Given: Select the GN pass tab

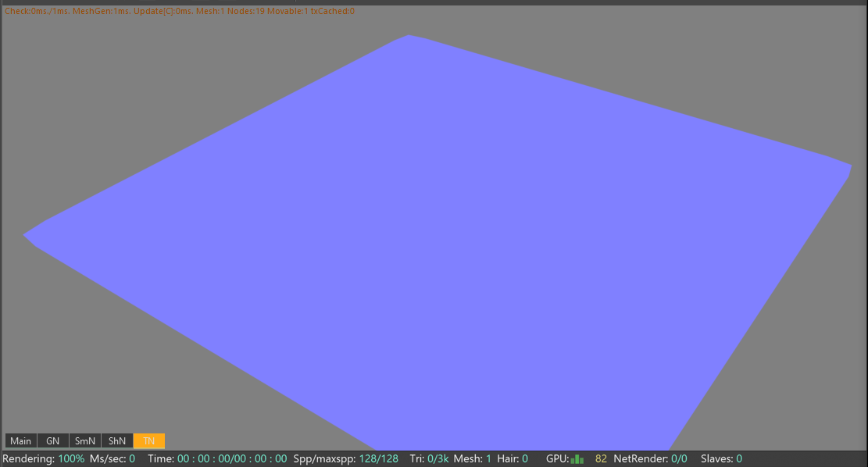Looking at the screenshot, I should pos(53,441).
